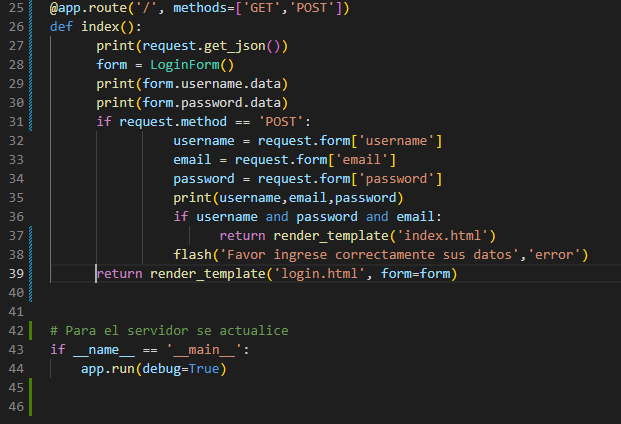Click the 'POST' string in request.method comparison
The image size is (621, 424).
click(281, 122)
